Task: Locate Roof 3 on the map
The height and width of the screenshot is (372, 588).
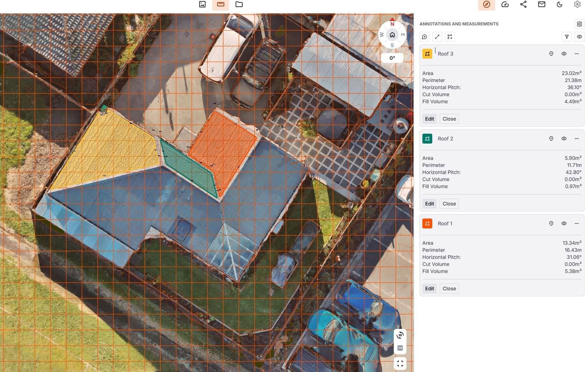Action: pos(551,54)
